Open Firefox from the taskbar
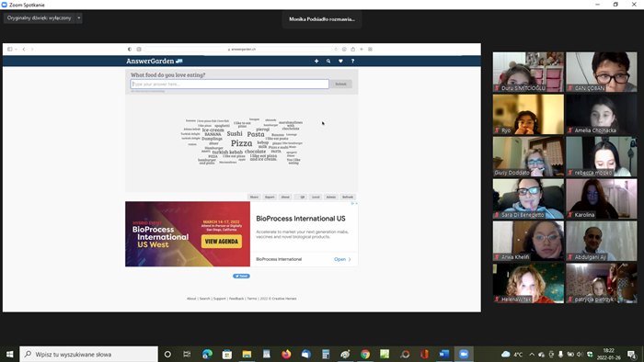 point(286,355)
